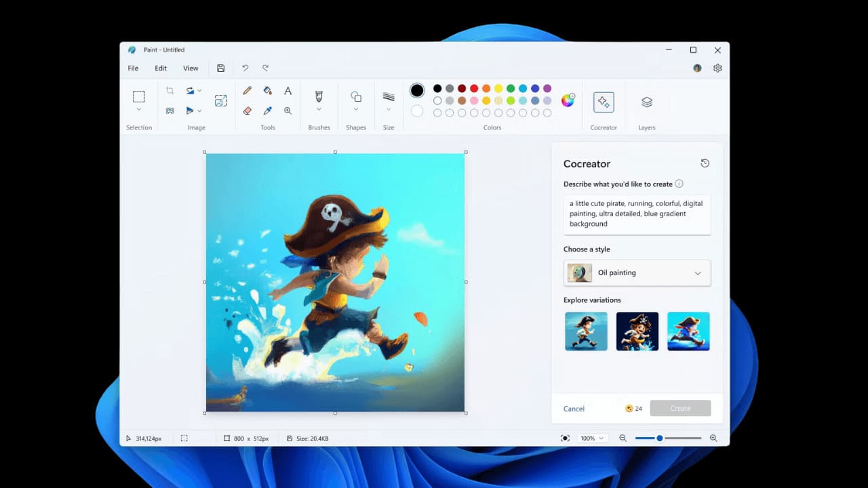The image size is (868, 488).
Task: Select the Fill with color tool
Action: click(x=268, y=90)
